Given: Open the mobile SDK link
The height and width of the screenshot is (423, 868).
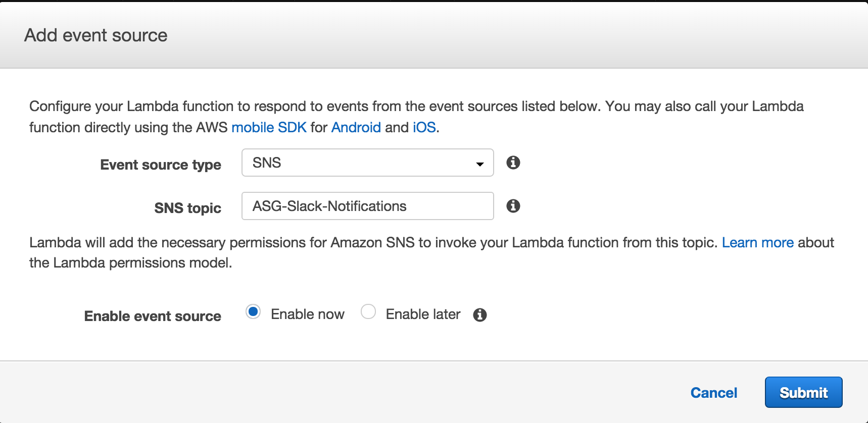Looking at the screenshot, I should pos(269,127).
